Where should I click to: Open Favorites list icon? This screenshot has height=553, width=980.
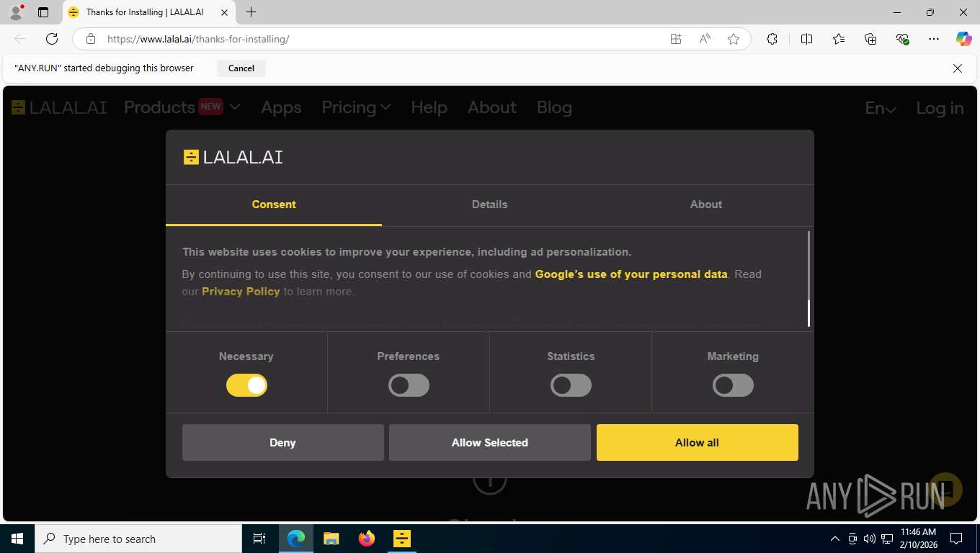click(x=839, y=39)
